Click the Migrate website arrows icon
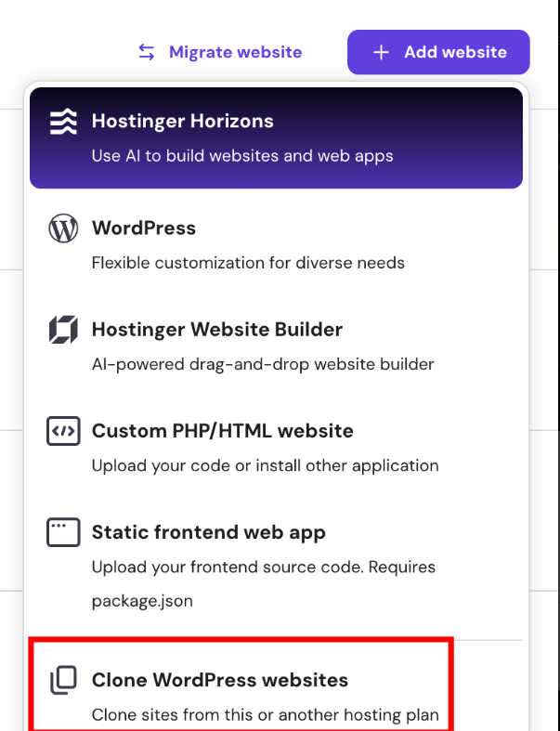This screenshot has width=560, height=731. (147, 52)
